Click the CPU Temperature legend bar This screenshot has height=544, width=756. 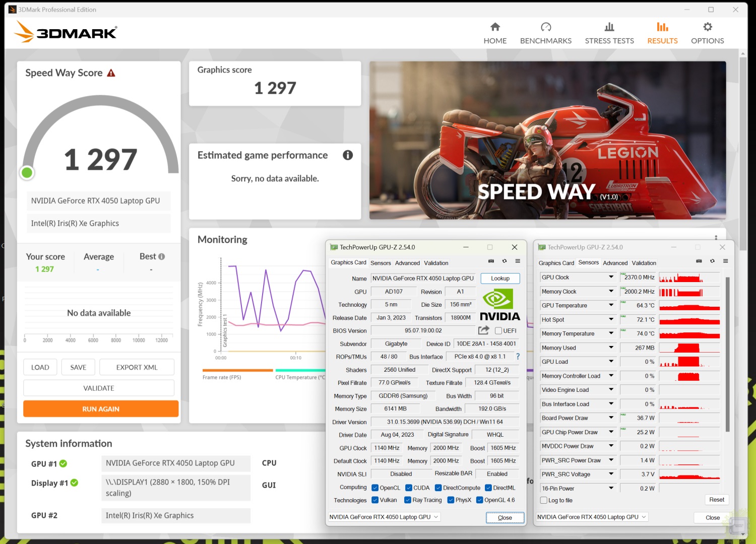coord(300,370)
